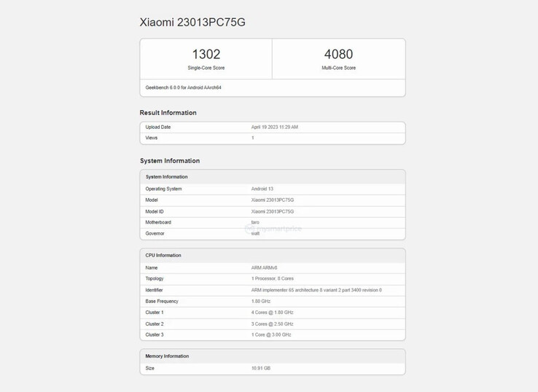Click the Model ID row label
Viewport: 538px width, 392px height.
155,211
